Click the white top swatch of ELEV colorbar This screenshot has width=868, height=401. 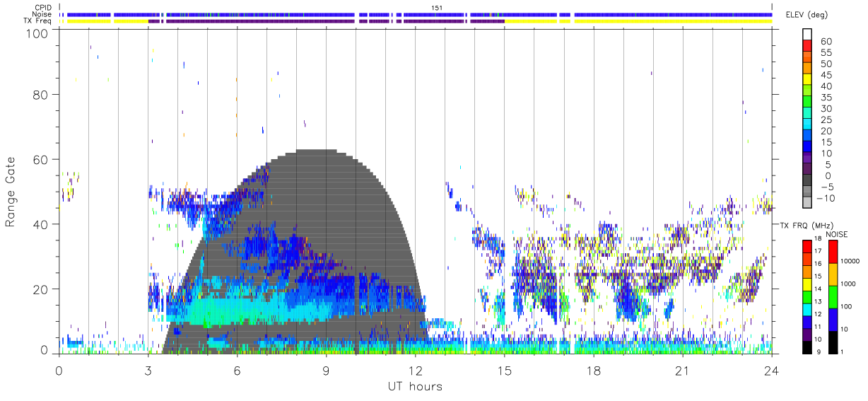click(x=807, y=35)
